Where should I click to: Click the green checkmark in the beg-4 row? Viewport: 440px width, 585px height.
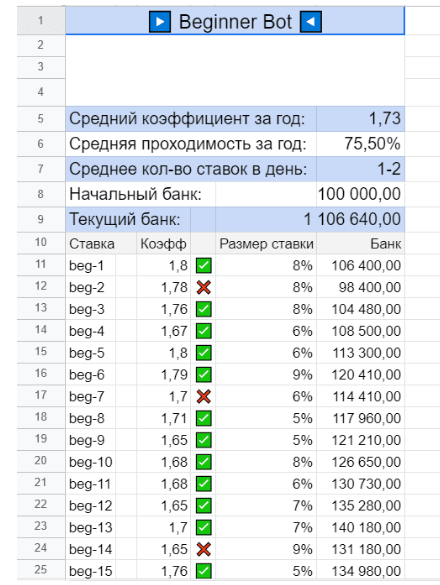point(204,331)
